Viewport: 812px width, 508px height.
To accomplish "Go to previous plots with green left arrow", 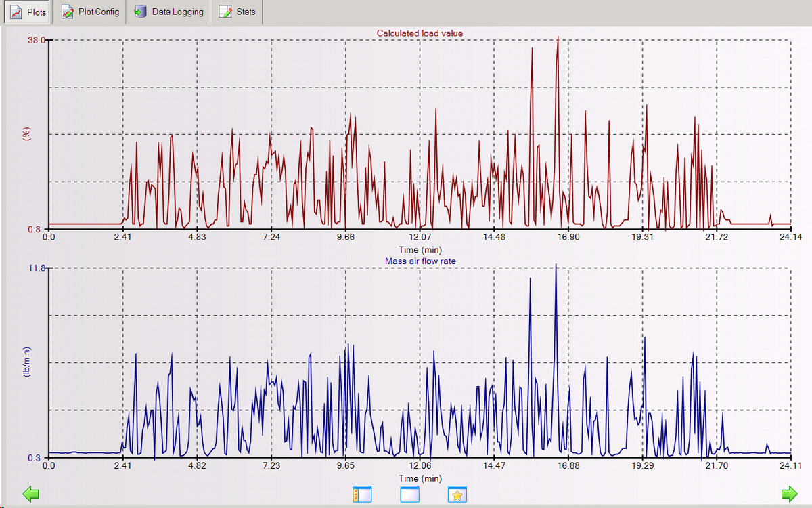I will click(31, 494).
